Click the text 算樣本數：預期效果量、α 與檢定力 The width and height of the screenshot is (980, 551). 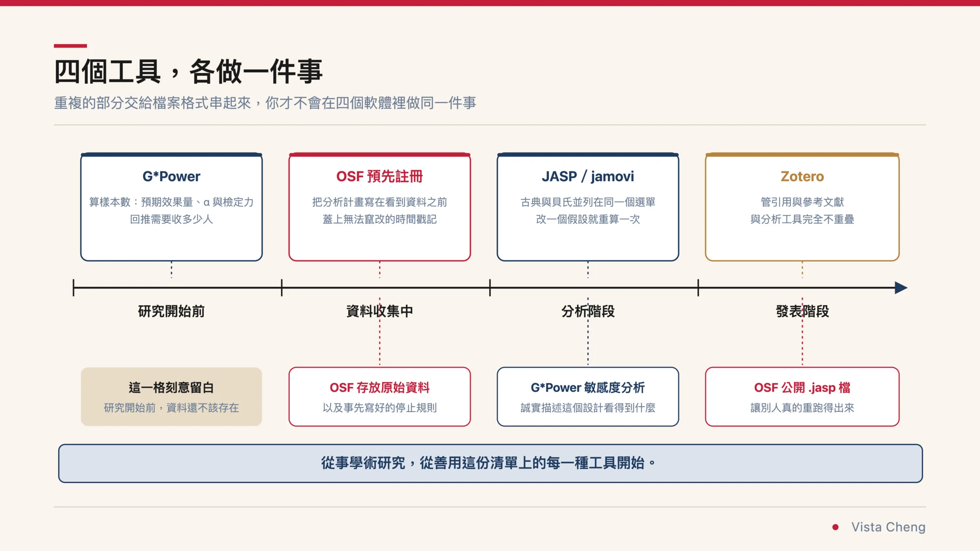(x=171, y=202)
